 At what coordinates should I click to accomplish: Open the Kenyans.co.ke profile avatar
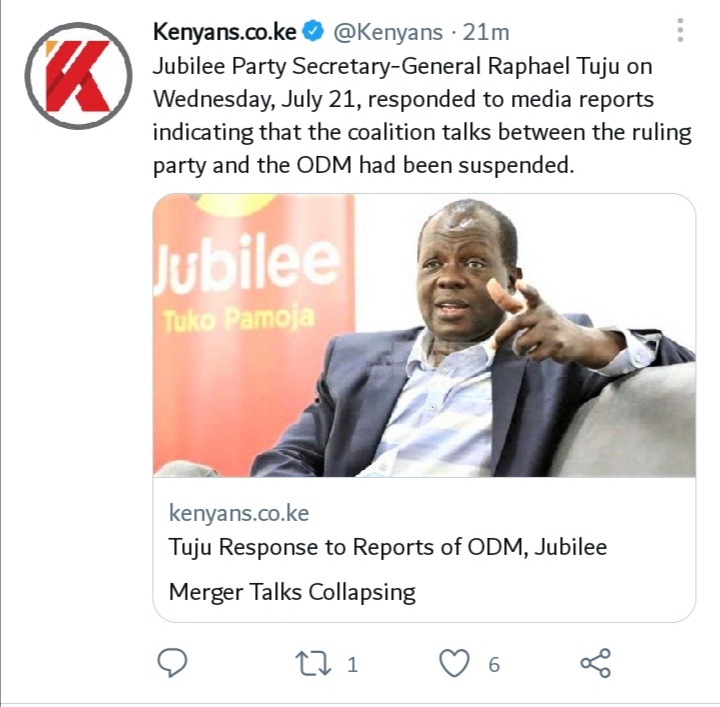point(79,76)
